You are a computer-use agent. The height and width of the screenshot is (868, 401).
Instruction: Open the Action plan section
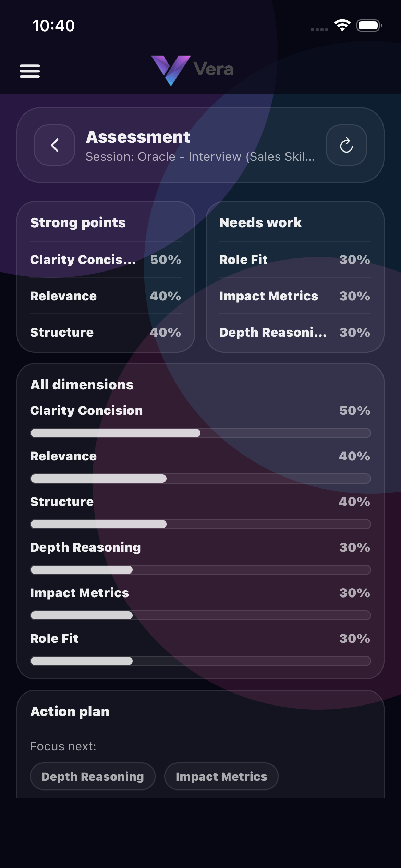70,712
